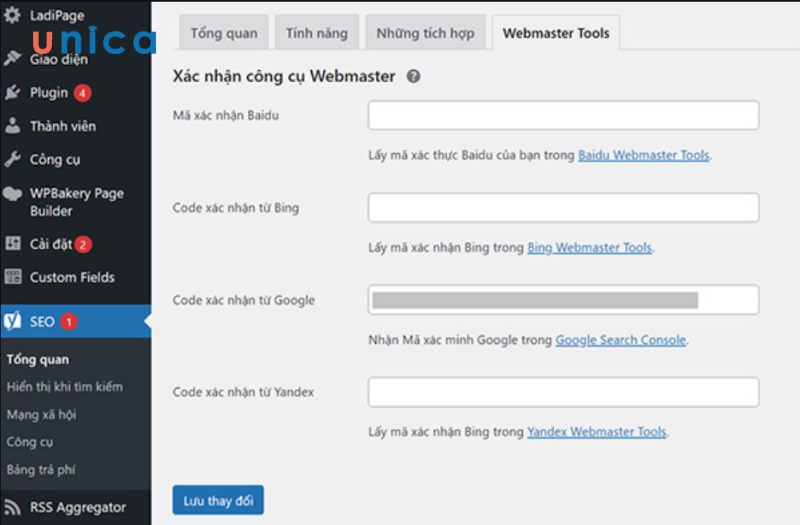The width and height of the screenshot is (800, 525).
Task: Click the Cài đặt badge showing 2
Action: [x=83, y=244]
